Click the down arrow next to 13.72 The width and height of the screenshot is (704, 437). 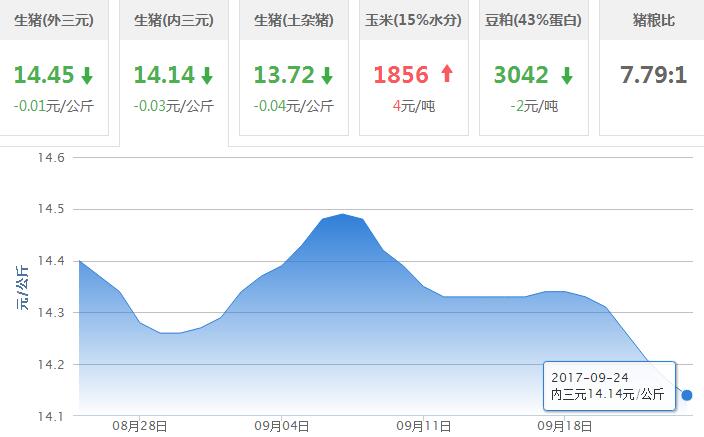pos(326,75)
